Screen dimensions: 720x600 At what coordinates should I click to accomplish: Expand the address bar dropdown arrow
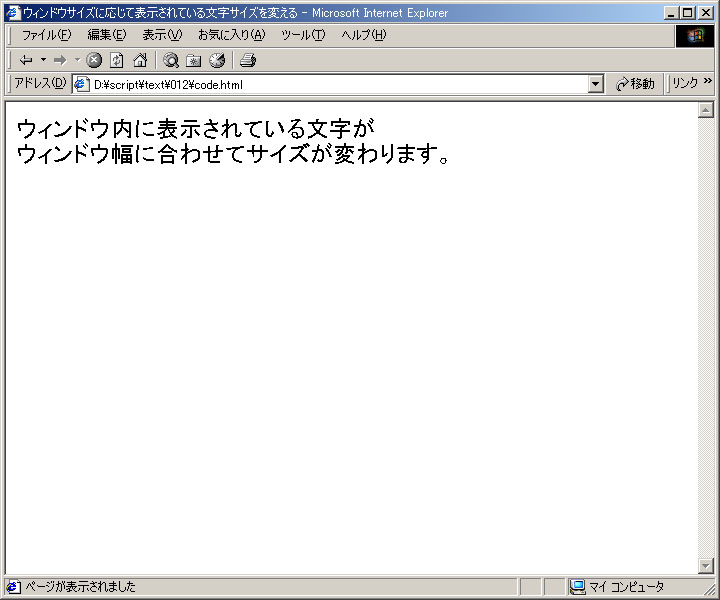pyautogui.click(x=596, y=84)
